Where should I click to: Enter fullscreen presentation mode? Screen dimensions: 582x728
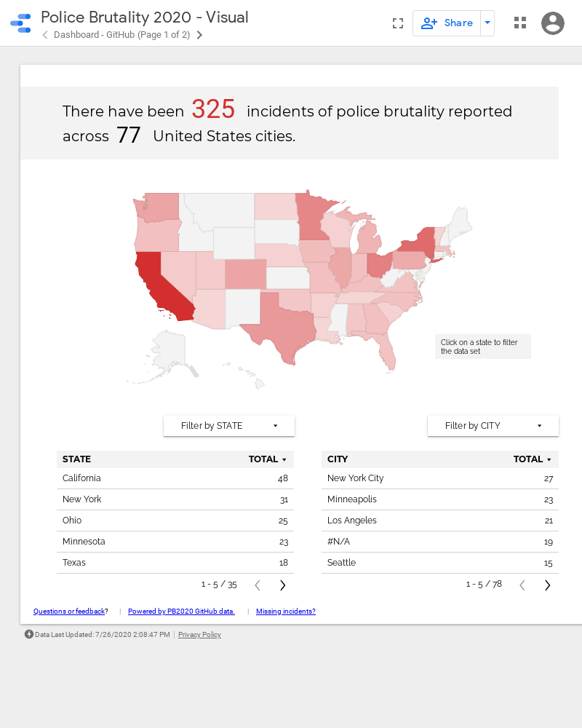tap(397, 23)
